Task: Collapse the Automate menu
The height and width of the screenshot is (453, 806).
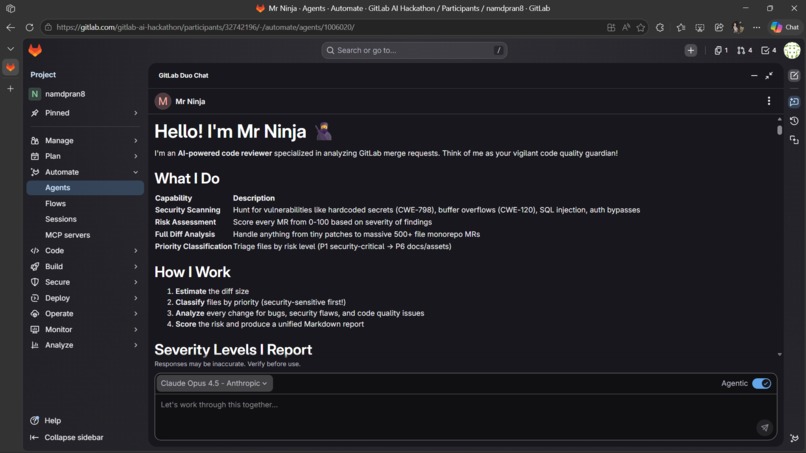Action: coord(85,172)
